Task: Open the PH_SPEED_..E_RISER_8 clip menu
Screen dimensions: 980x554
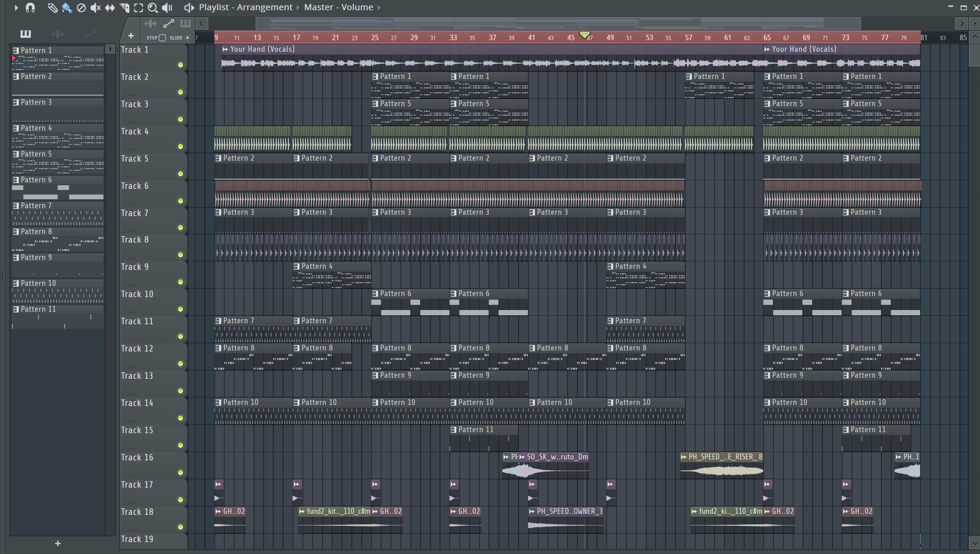Action: (x=684, y=457)
